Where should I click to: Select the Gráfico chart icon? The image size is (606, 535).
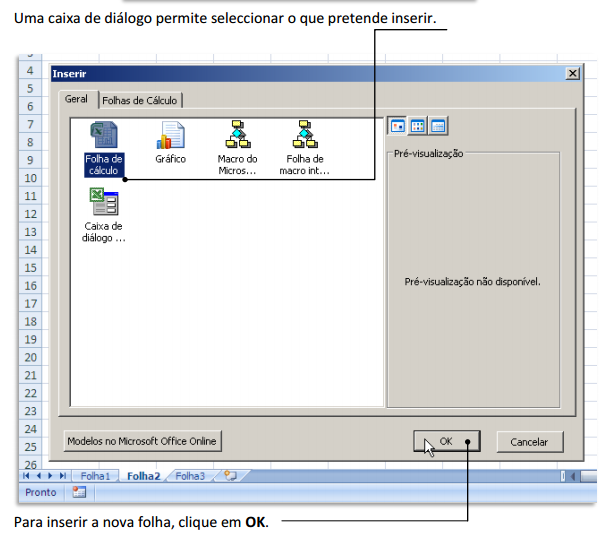pyautogui.click(x=170, y=136)
